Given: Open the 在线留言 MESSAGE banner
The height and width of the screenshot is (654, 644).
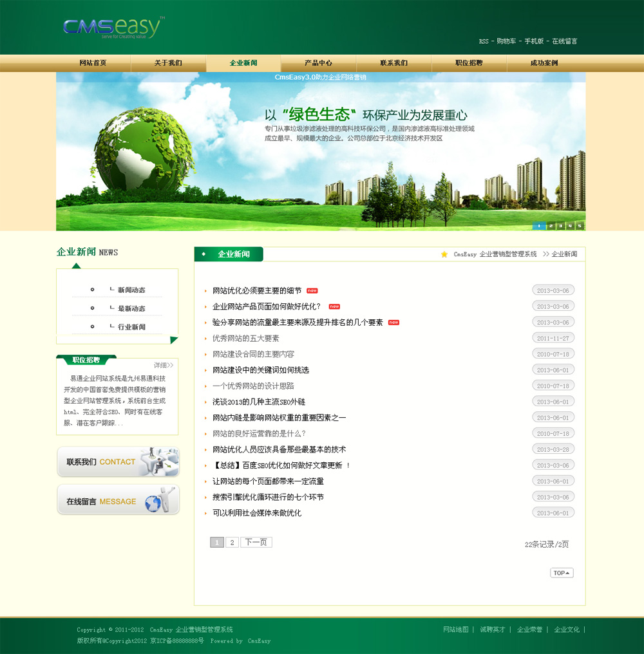Looking at the screenshot, I should 118,500.
